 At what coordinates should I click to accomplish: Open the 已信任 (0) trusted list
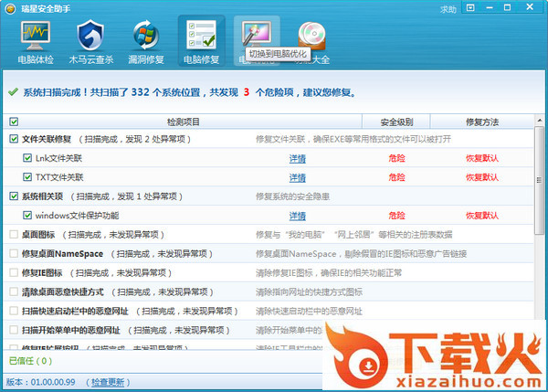[30, 361]
